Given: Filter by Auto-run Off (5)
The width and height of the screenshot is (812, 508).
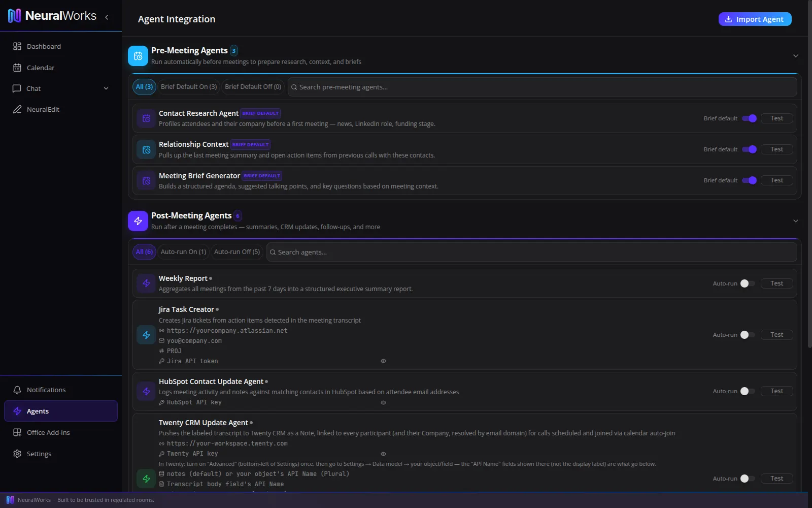Looking at the screenshot, I should (x=237, y=252).
